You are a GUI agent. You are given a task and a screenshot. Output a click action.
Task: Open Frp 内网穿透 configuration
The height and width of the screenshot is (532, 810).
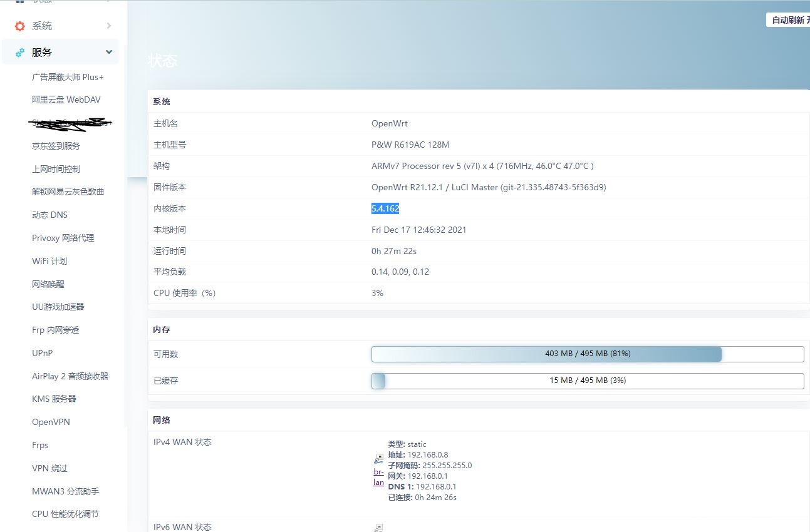pos(55,330)
